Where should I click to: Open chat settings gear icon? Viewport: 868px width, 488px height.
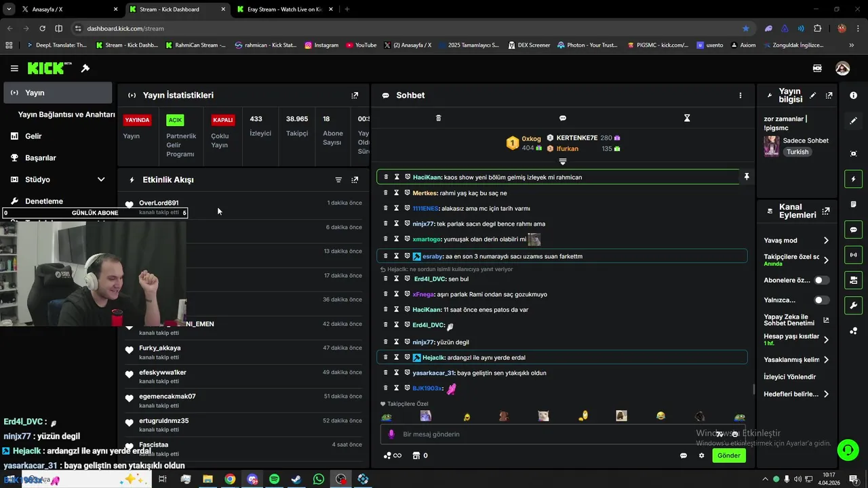coord(702,455)
